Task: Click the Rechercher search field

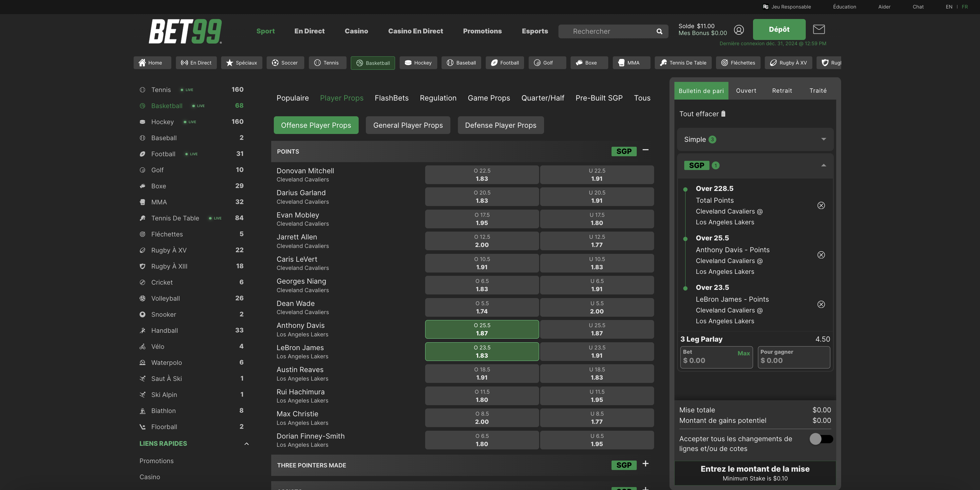Action: tap(613, 31)
